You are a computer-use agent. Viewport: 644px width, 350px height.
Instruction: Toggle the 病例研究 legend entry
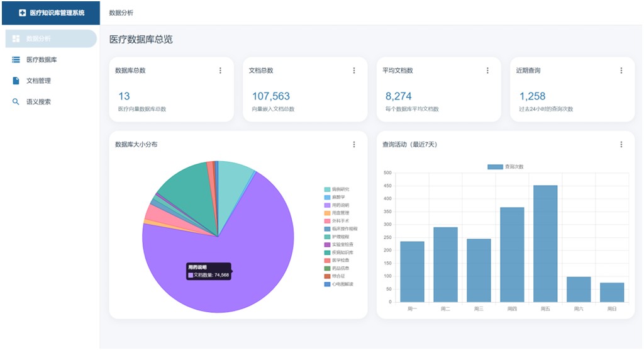[x=336, y=189]
